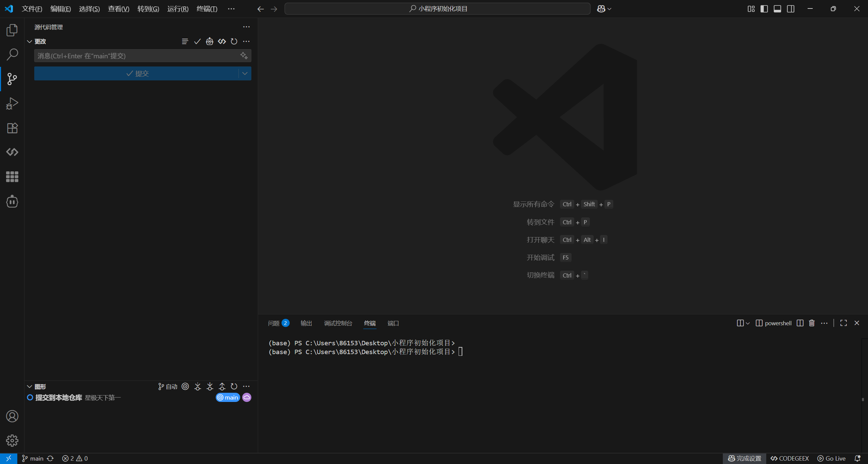Open the 转到(G) menu

[148, 9]
